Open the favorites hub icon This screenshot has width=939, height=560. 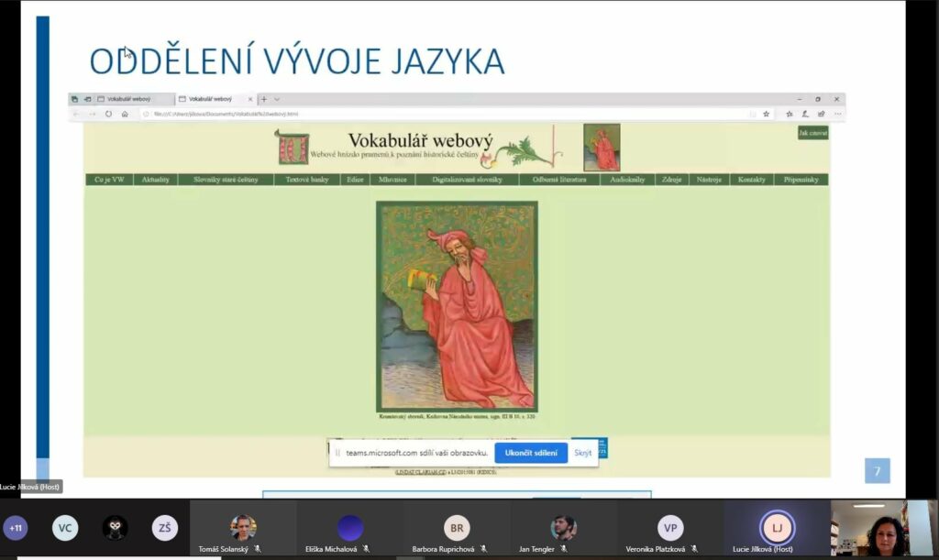pos(790,114)
